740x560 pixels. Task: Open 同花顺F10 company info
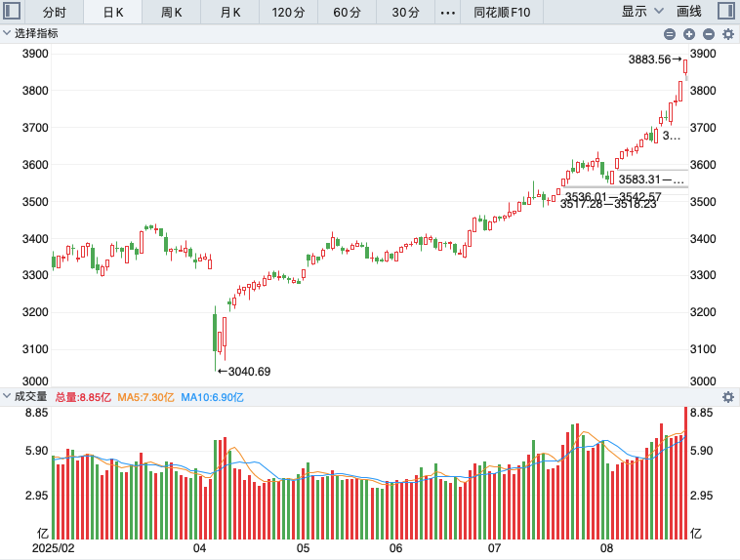(x=502, y=12)
